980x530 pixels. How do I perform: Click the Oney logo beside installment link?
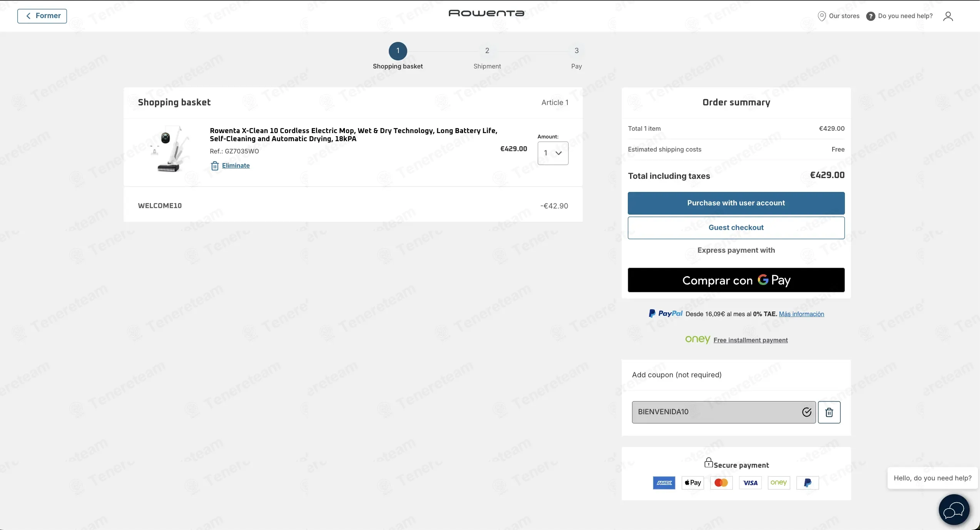697,339
